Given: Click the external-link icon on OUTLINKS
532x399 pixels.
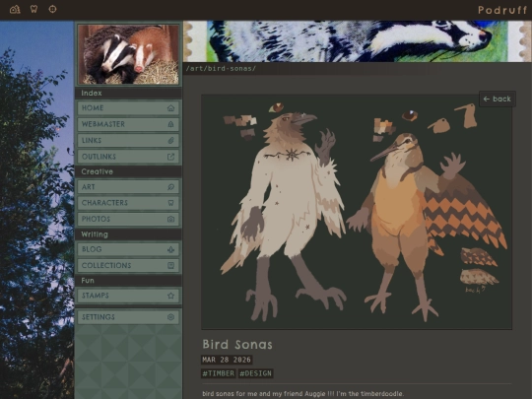Looking at the screenshot, I should (171, 157).
